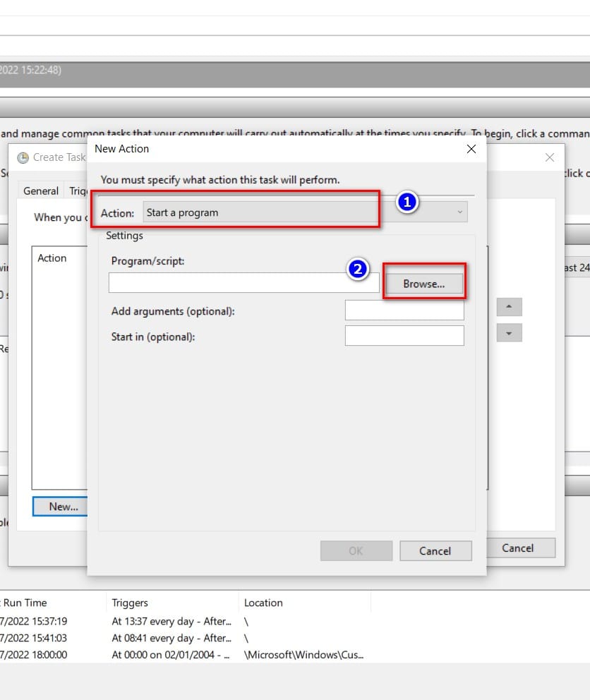Switch to the General tab in Create Task
The height and width of the screenshot is (700, 590).
(x=41, y=191)
